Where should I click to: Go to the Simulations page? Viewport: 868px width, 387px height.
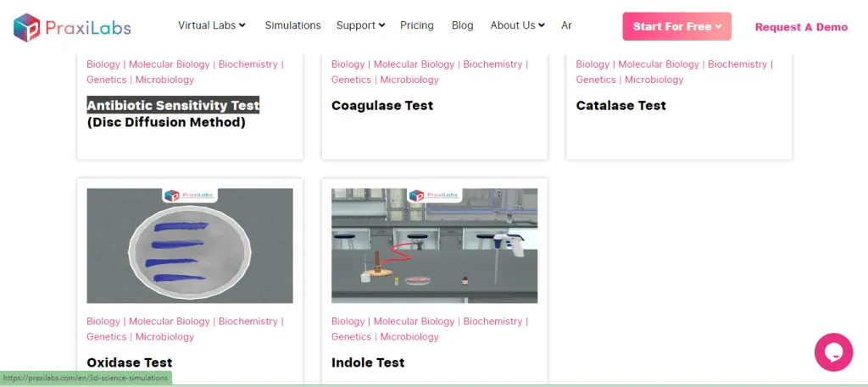coord(292,25)
